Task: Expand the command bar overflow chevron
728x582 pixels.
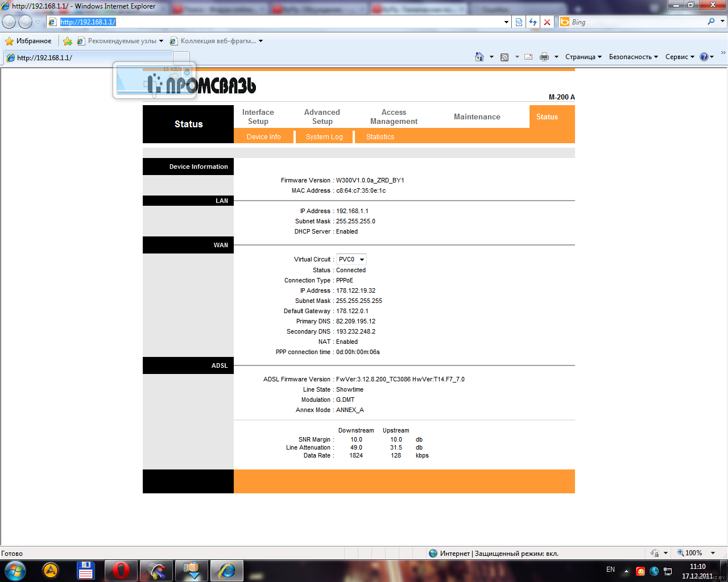Action: [723, 53]
